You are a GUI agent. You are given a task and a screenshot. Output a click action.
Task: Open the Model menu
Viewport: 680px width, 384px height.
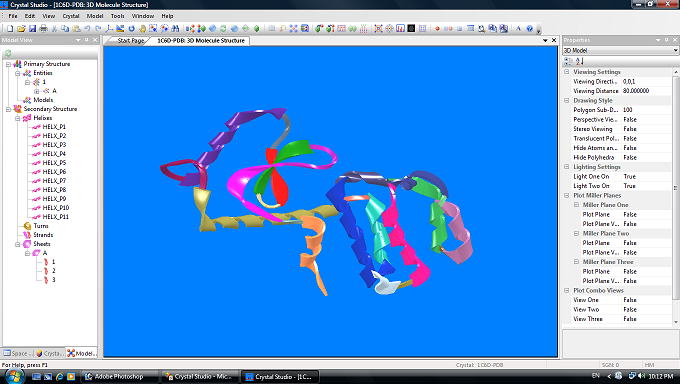(95, 16)
